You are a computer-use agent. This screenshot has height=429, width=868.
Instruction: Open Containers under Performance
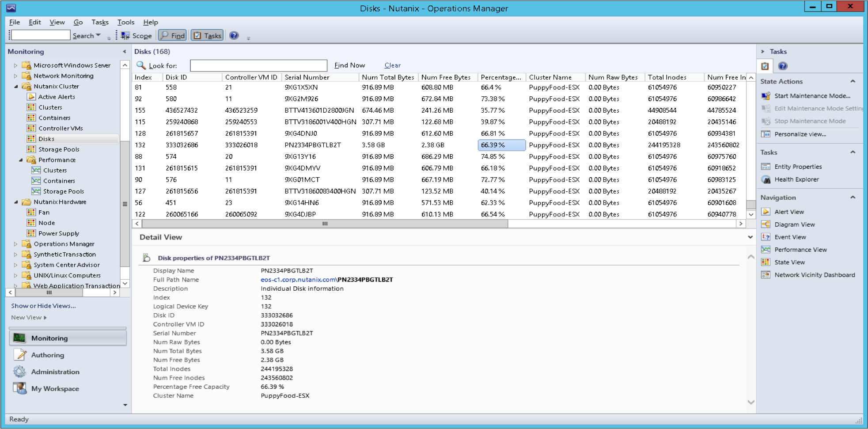click(x=59, y=181)
